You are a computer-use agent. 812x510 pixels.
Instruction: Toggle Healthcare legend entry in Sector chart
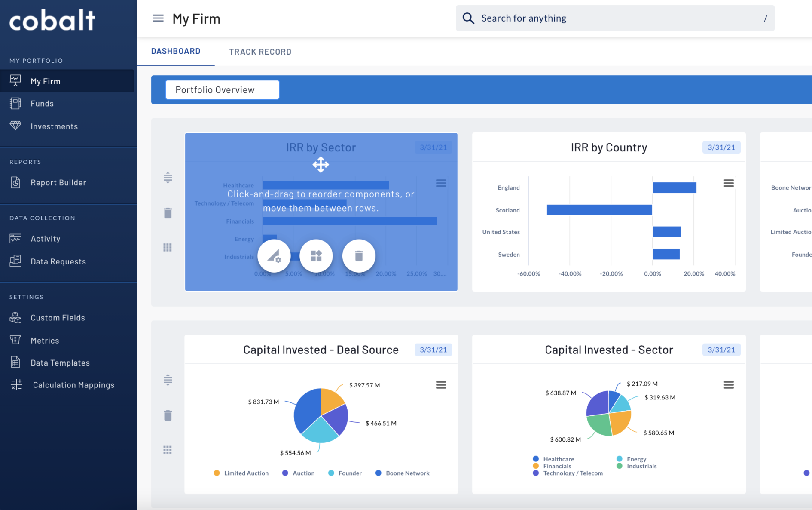click(553, 459)
